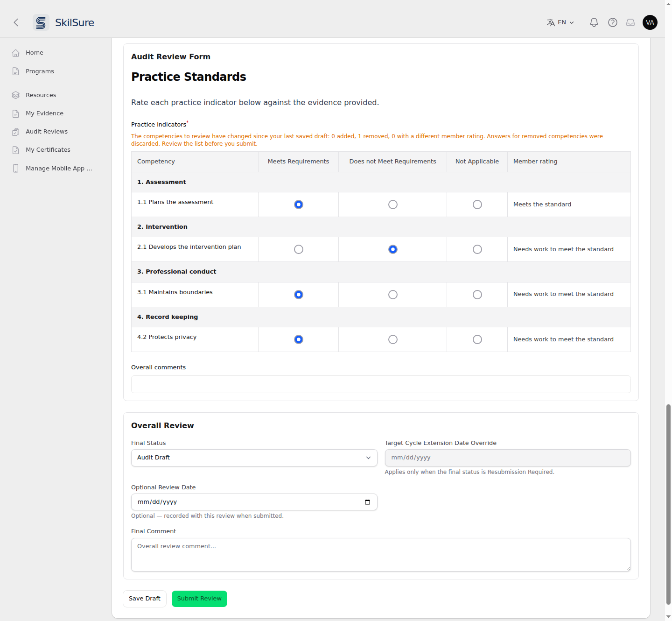Click the Practice Standards heading

pyautogui.click(x=189, y=77)
